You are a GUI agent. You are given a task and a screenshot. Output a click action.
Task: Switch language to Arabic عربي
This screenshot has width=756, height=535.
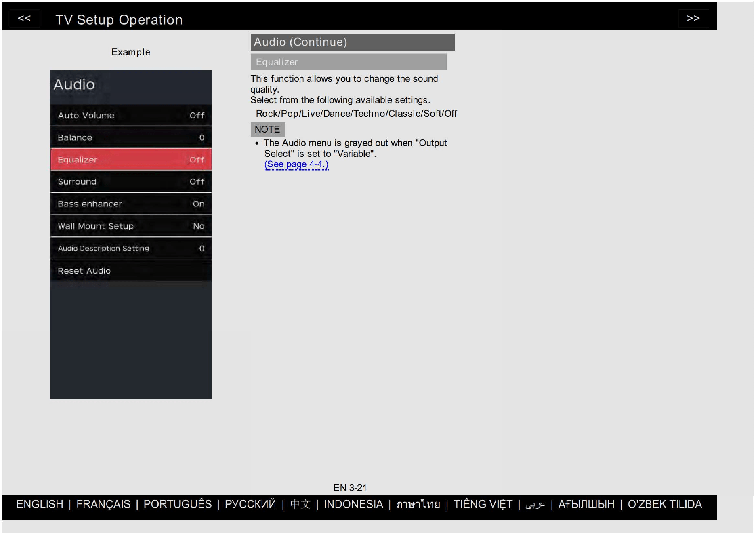pos(535,505)
